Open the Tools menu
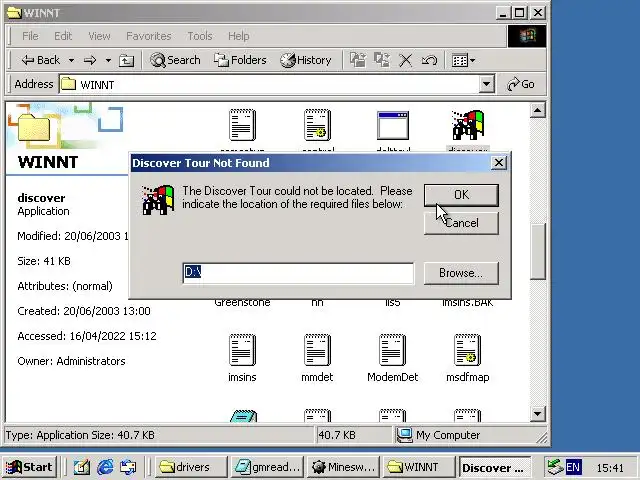Screen dimensions: 640x480 (x=200, y=36)
